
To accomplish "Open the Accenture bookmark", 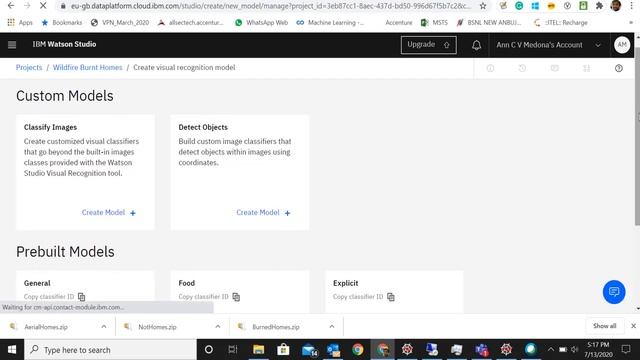I will (398, 23).
